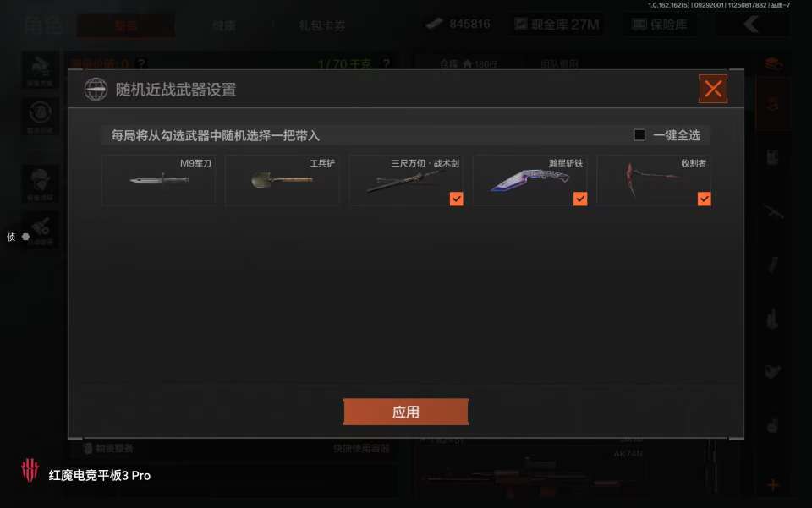Uncheck the 瀚星斩铁 weapon checkbox

point(580,199)
